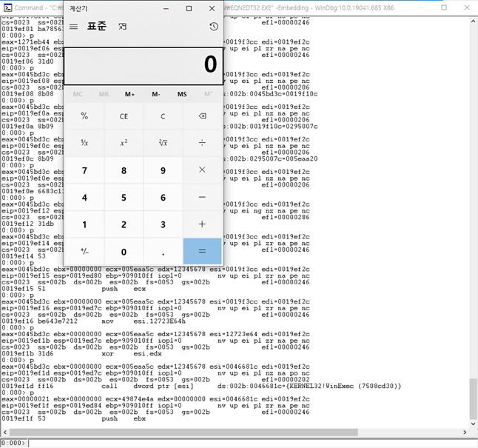Viewport: 478px width, 448px height.
Task: Click the 'mov esi,12723E64h' instruction line
Action: [93, 321]
